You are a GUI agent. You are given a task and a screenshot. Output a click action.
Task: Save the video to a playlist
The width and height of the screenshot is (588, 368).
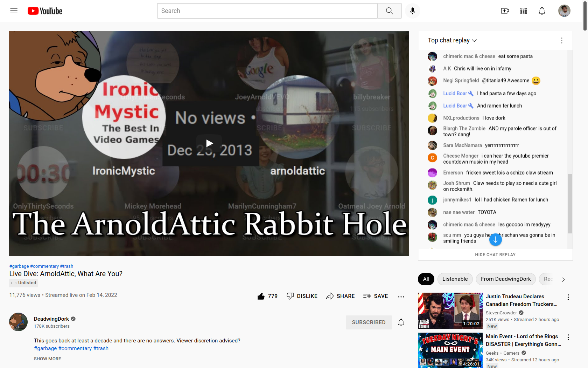pyautogui.click(x=376, y=296)
